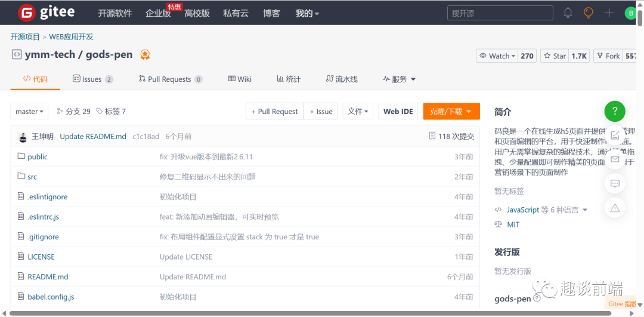Image resolution: width=644 pixels, height=317 pixels.
Task: Open the 我的 header dropdown
Action: (x=307, y=13)
